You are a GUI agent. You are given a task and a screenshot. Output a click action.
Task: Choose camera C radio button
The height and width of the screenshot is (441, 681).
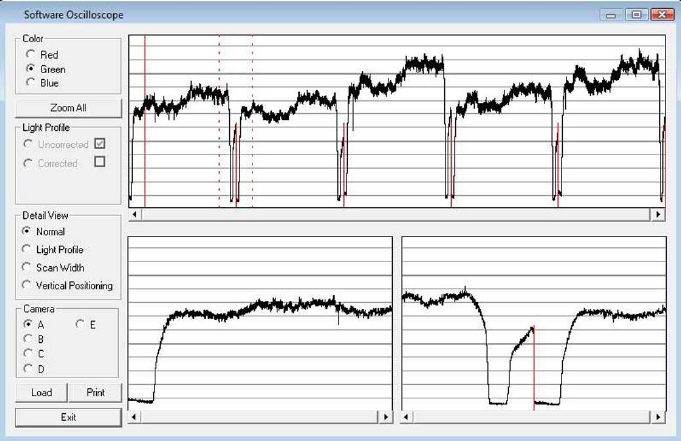click(x=28, y=353)
